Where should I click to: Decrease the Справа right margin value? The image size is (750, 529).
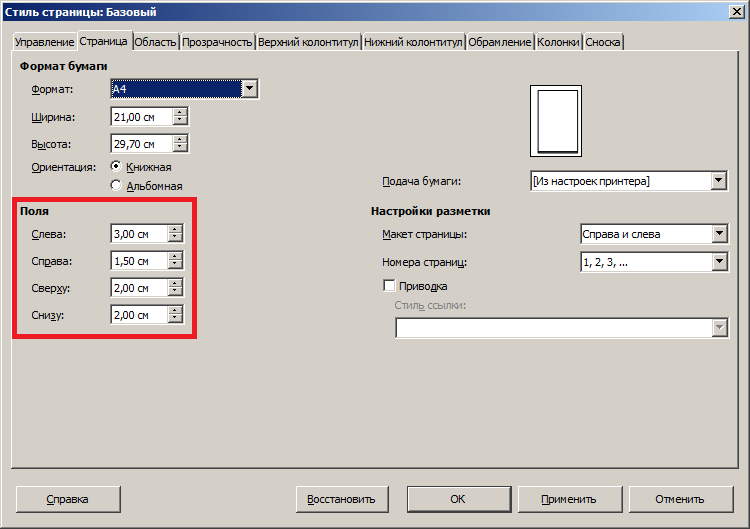point(175,265)
